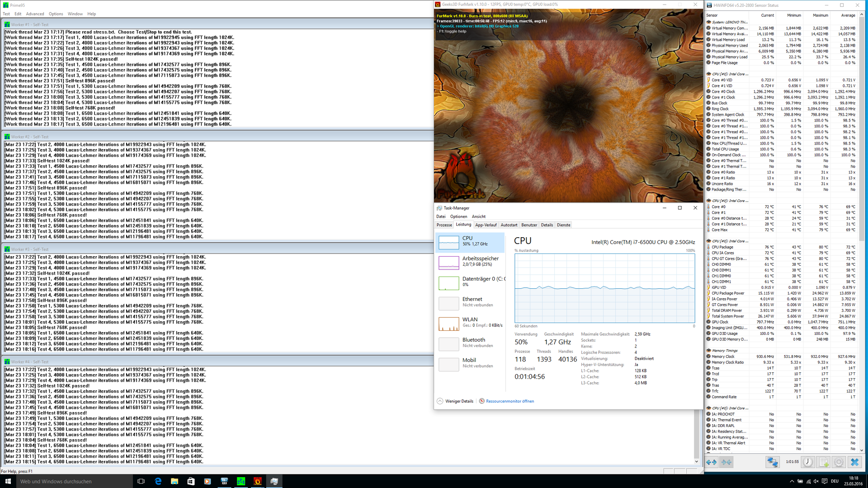Screen dimensions: 868x488
Task: Collapse Task-Manager with Weniger Details
Action: 455,401
